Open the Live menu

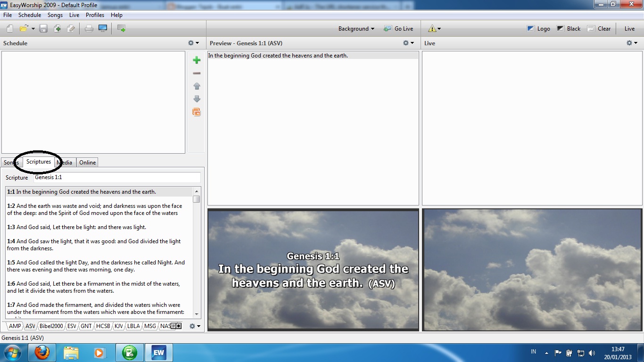click(74, 15)
